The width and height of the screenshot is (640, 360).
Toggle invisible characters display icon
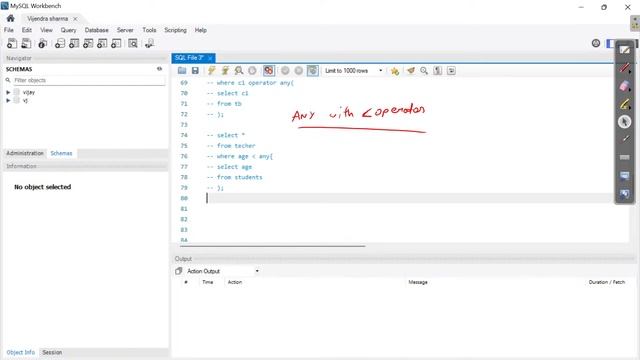coord(438,71)
